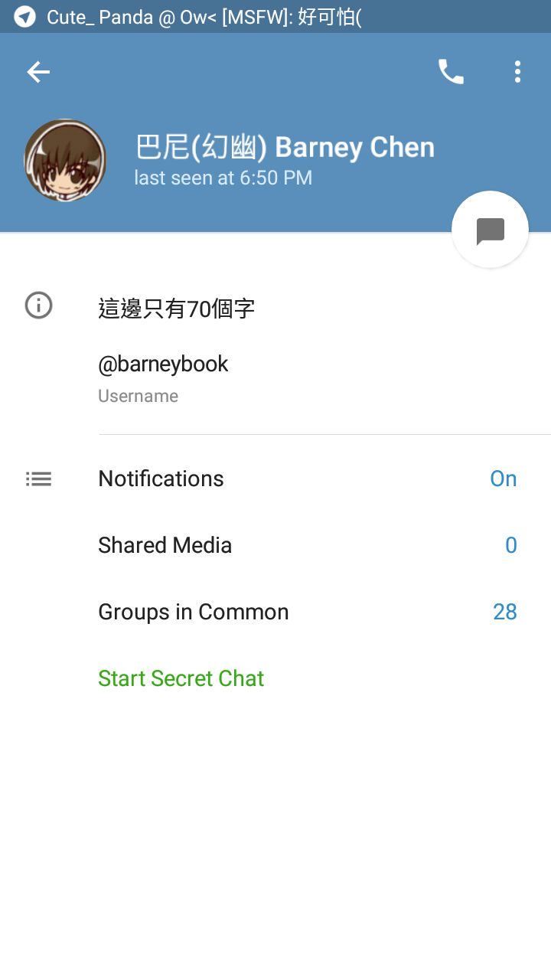Open the chat using the message bubble button
The height and width of the screenshot is (980, 551).
pos(490,230)
